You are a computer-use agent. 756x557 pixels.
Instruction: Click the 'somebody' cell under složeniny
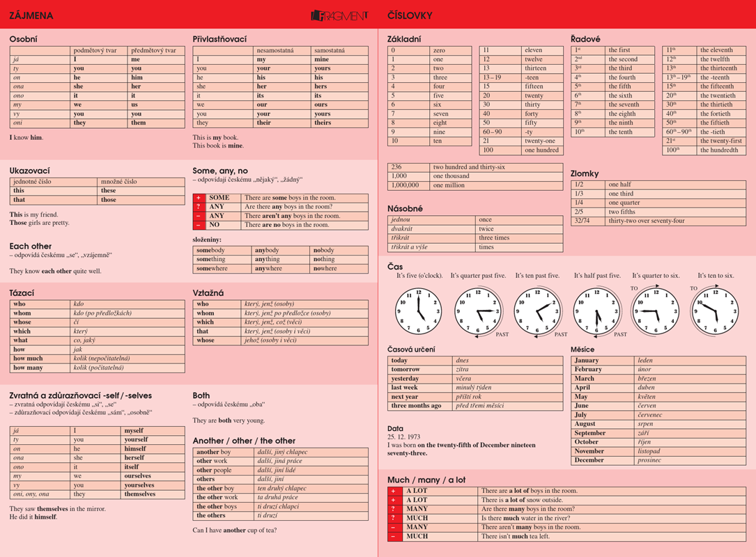(x=222, y=250)
